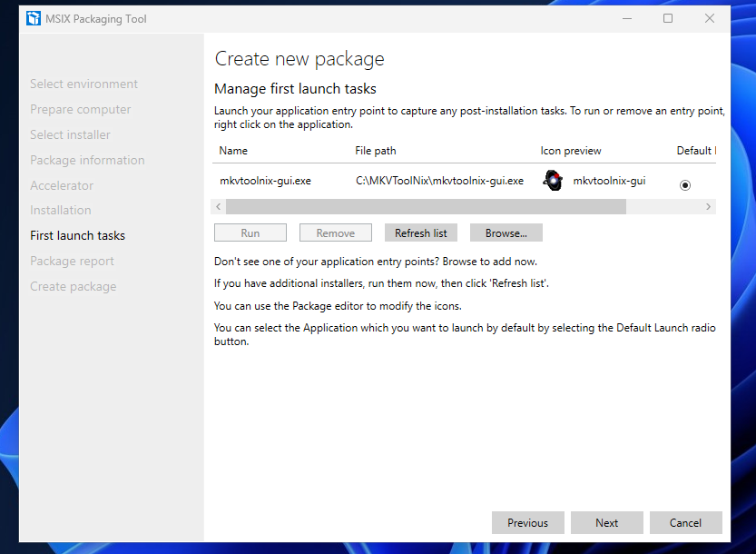Minimize the MSIX Packaging Tool window

(627, 18)
